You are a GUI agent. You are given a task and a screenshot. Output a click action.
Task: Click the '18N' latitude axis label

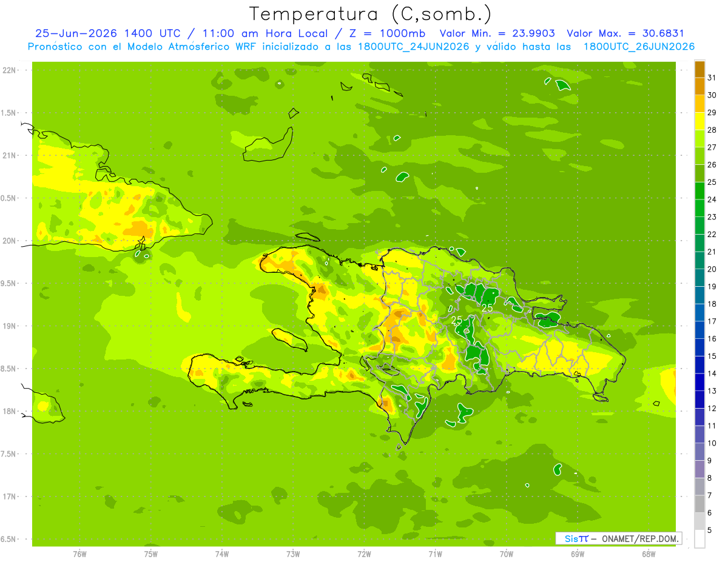10,411
